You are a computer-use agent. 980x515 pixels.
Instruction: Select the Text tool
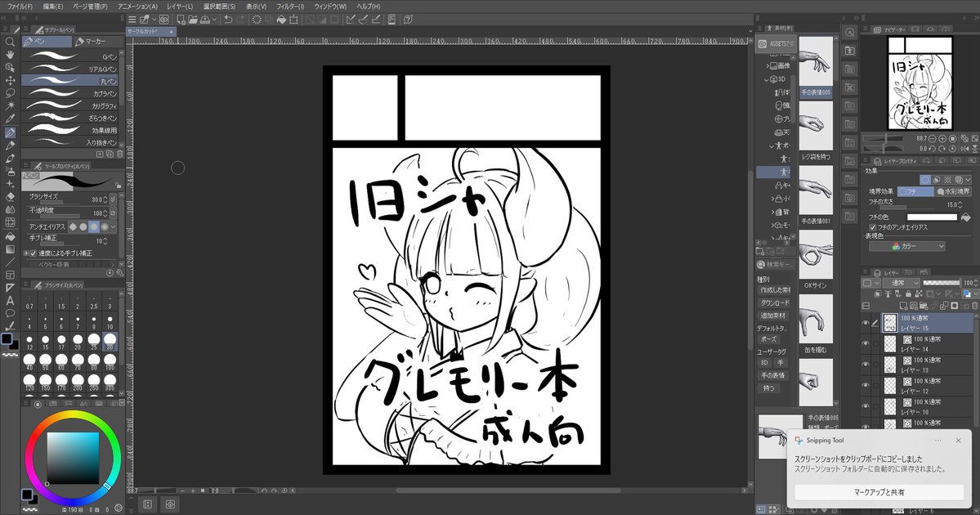pos(10,301)
